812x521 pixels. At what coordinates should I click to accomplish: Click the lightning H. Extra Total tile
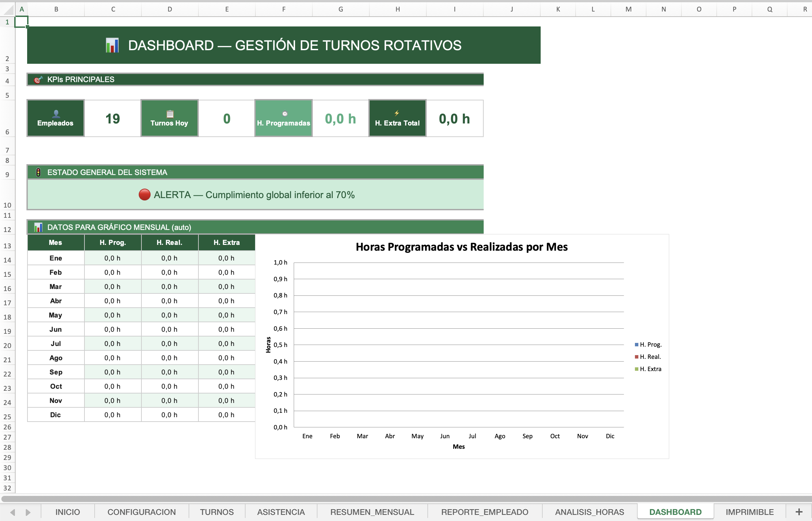point(397,118)
